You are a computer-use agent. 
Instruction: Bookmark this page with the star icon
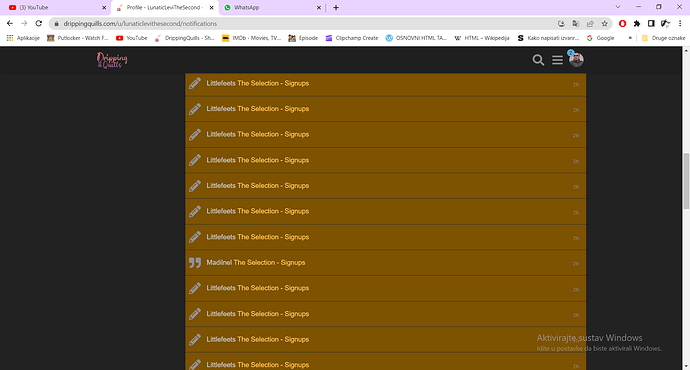coord(605,24)
